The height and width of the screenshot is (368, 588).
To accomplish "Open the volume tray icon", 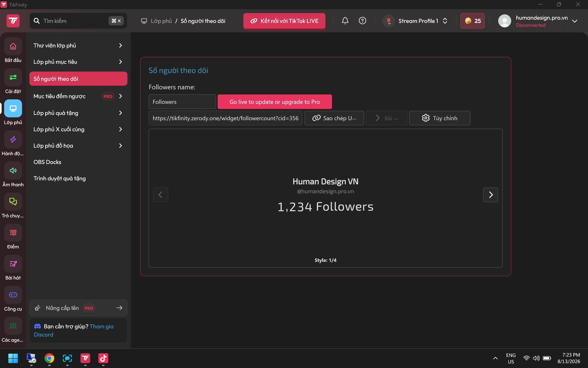I will tap(536, 358).
